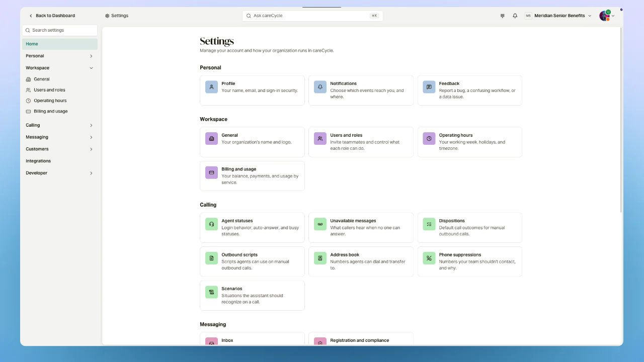This screenshot has width=644, height=362.
Task: Open notifications bell in top bar
Action: pyautogui.click(x=515, y=16)
